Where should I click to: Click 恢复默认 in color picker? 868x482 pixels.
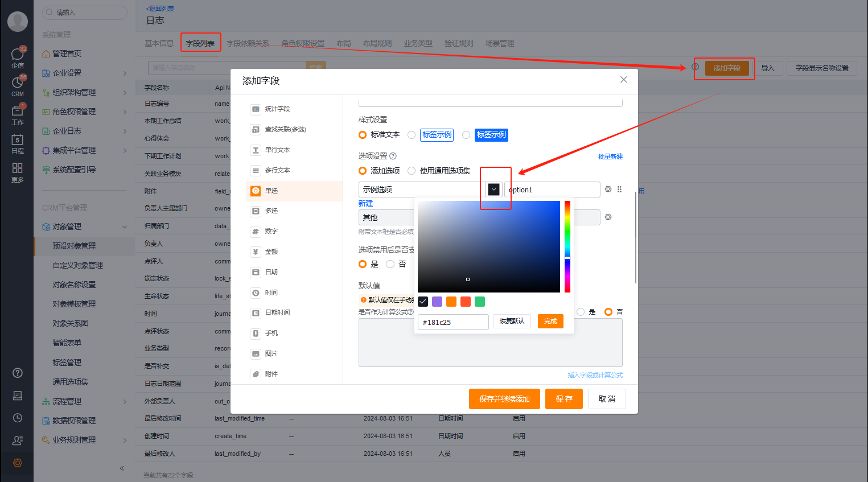512,321
